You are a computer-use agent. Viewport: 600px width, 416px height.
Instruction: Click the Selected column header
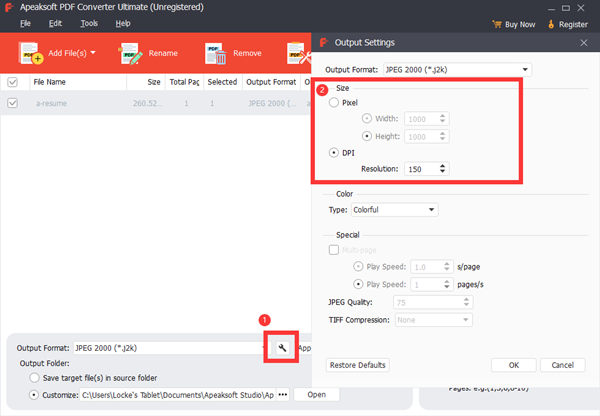[222, 82]
